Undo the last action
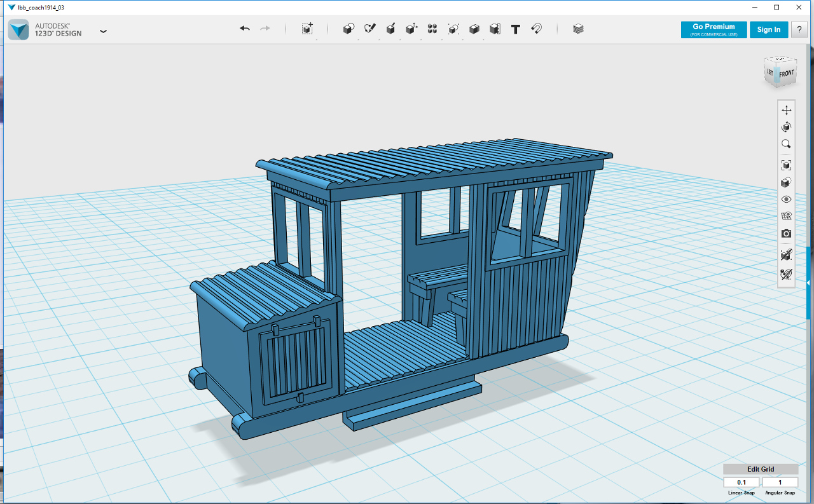Viewport: 814px width, 504px height. pyautogui.click(x=245, y=29)
